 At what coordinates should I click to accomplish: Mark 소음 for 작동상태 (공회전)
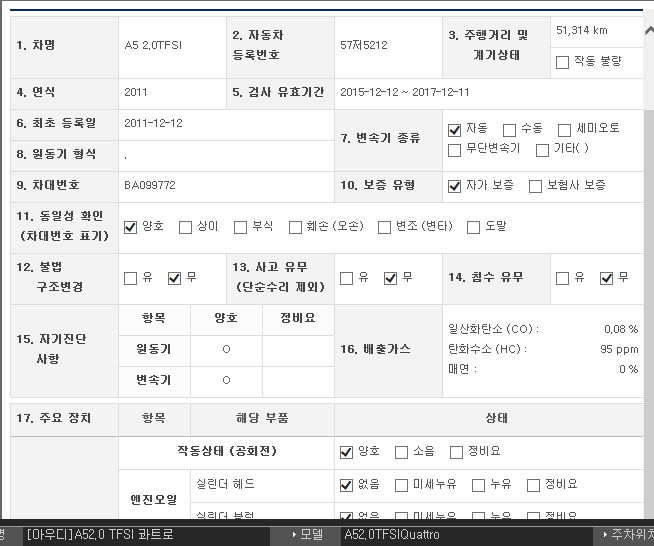(x=401, y=452)
